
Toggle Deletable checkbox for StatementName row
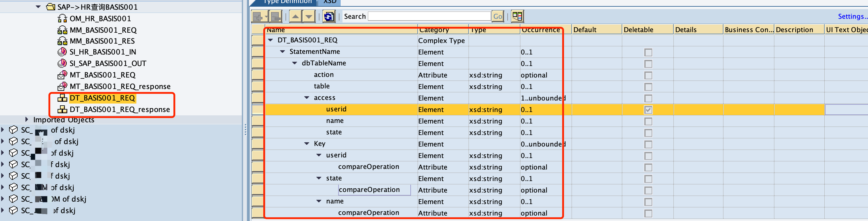coord(648,52)
